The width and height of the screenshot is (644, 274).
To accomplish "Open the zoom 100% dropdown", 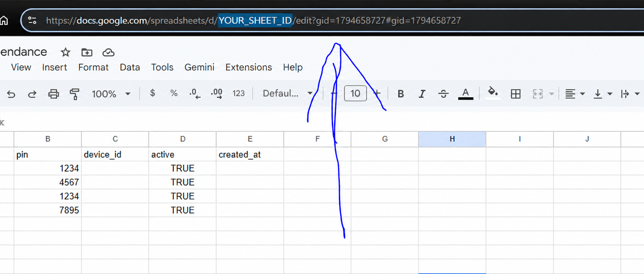I will pyautogui.click(x=111, y=94).
